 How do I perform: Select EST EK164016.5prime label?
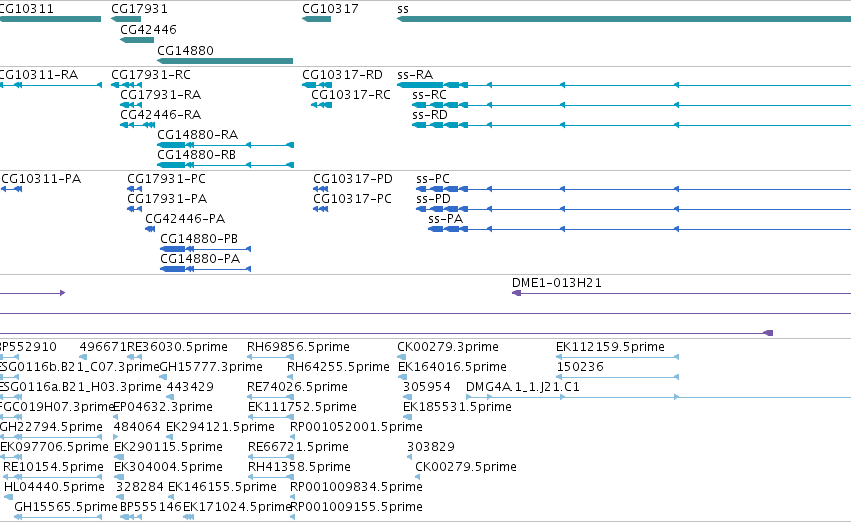(x=452, y=367)
